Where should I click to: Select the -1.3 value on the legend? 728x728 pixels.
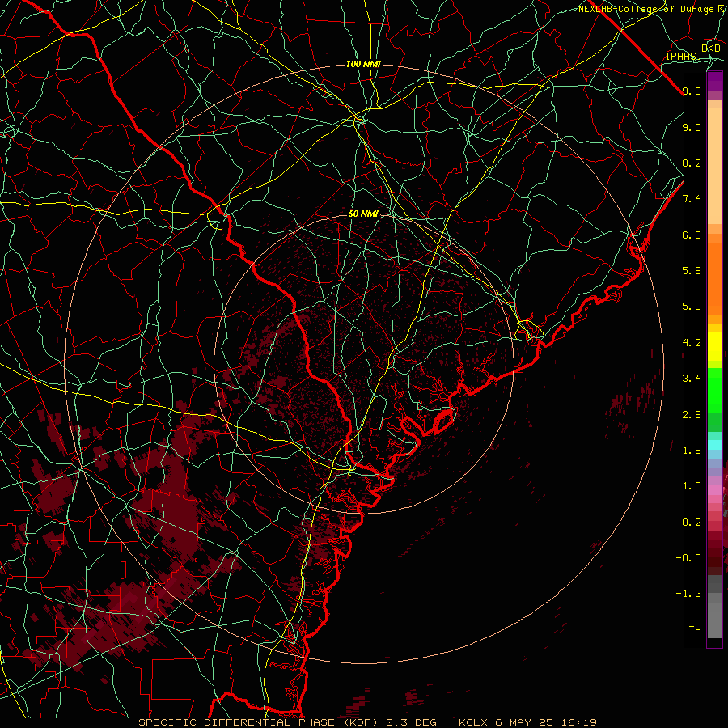(688, 594)
